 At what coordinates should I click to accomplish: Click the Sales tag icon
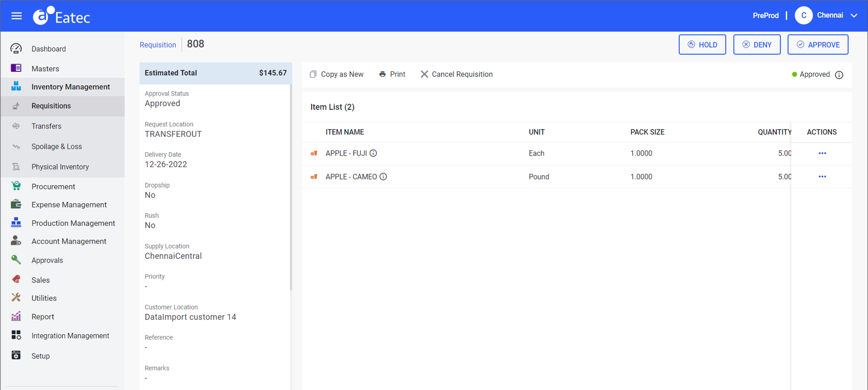(16, 279)
